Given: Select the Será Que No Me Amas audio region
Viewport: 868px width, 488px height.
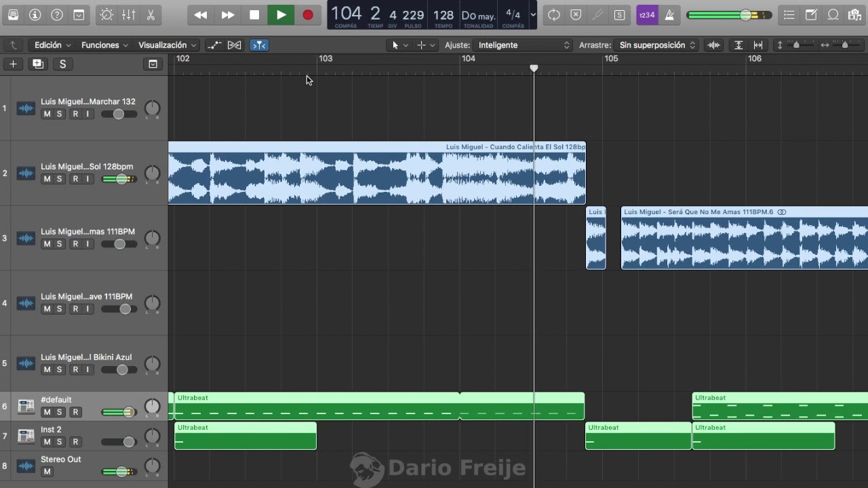Looking at the screenshot, I should [745, 238].
